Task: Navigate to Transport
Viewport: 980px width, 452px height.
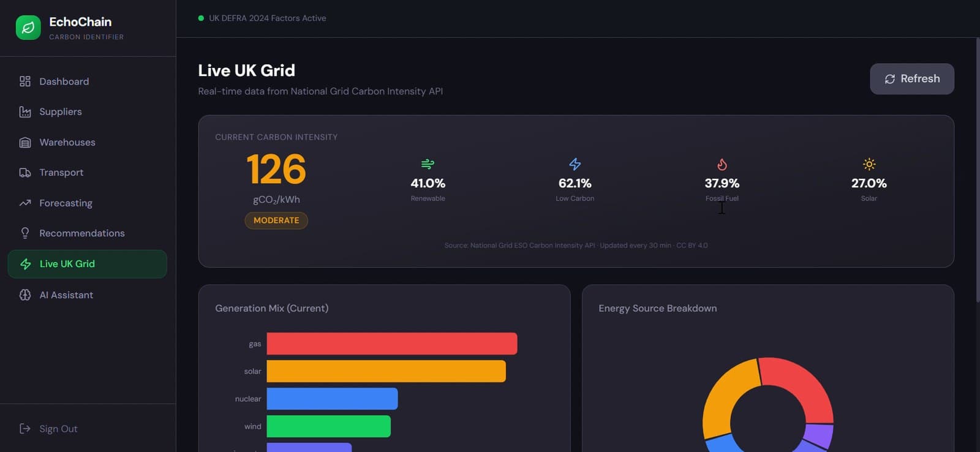Action: pyautogui.click(x=88, y=173)
